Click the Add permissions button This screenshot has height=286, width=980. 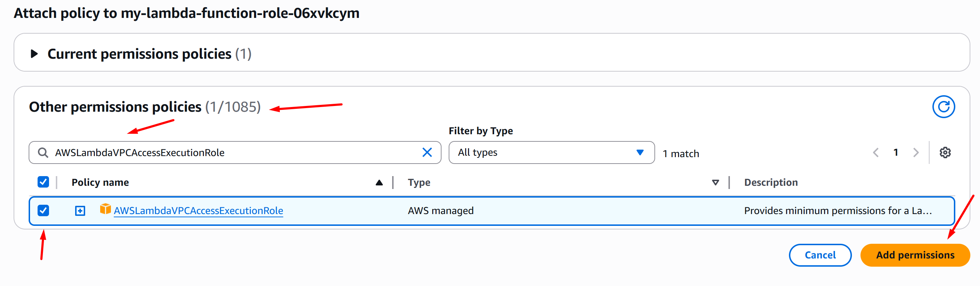[915, 255]
